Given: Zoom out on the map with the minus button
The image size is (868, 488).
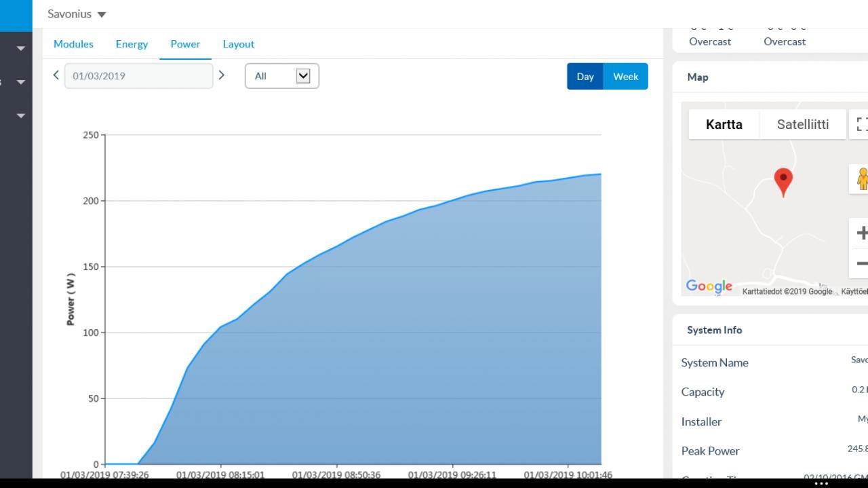Looking at the screenshot, I should coord(861,263).
